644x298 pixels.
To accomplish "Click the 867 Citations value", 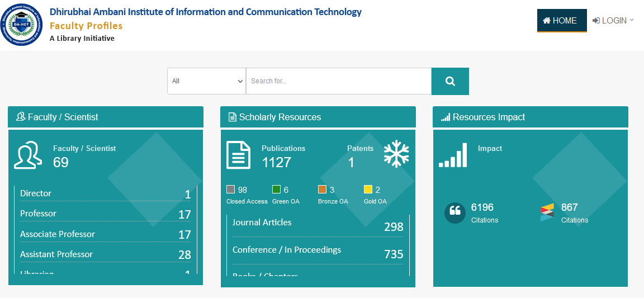I will [569, 207].
